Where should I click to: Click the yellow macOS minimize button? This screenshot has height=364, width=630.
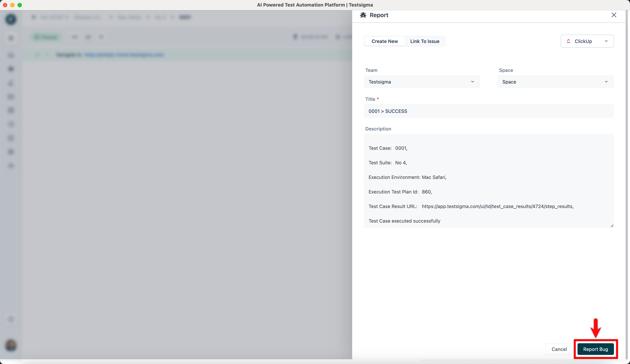[x=12, y=5]
